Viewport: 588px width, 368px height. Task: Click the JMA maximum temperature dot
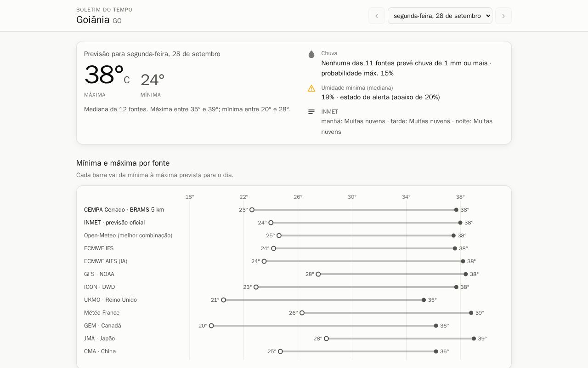tap(474, 339)
